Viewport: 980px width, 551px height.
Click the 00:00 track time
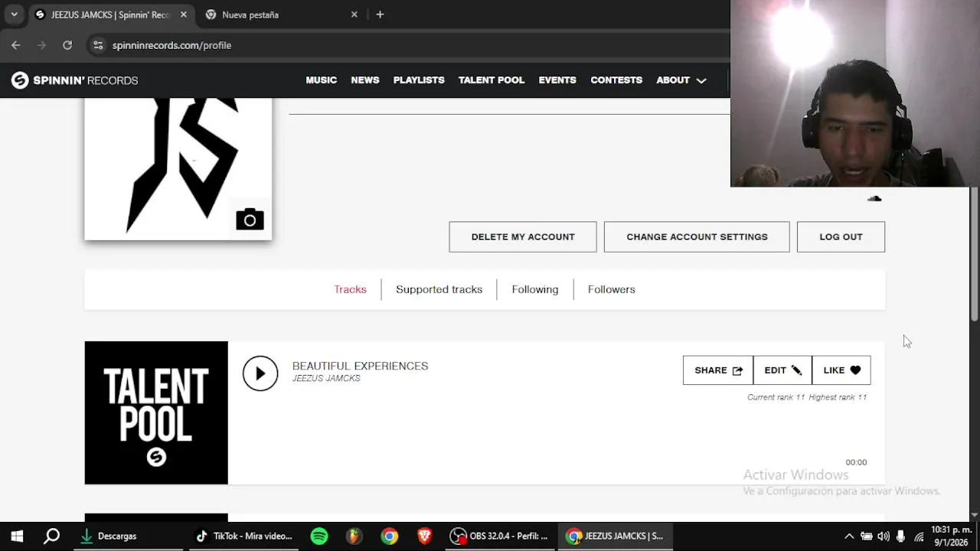click(x=856, y=462)
